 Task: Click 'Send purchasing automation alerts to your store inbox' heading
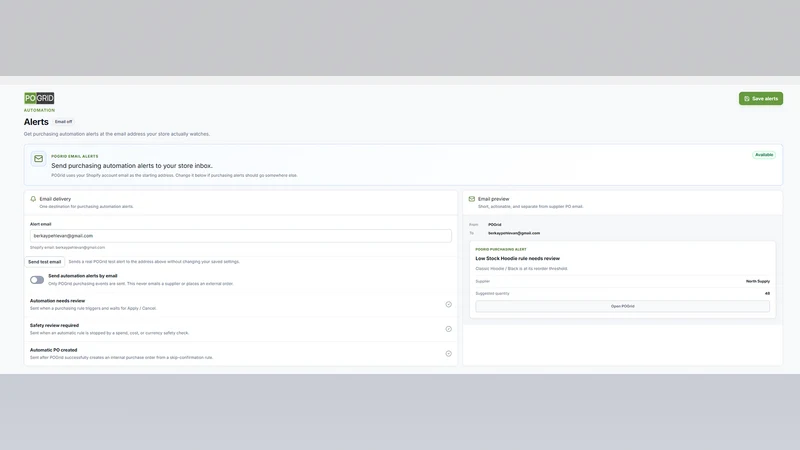(132, 166)
